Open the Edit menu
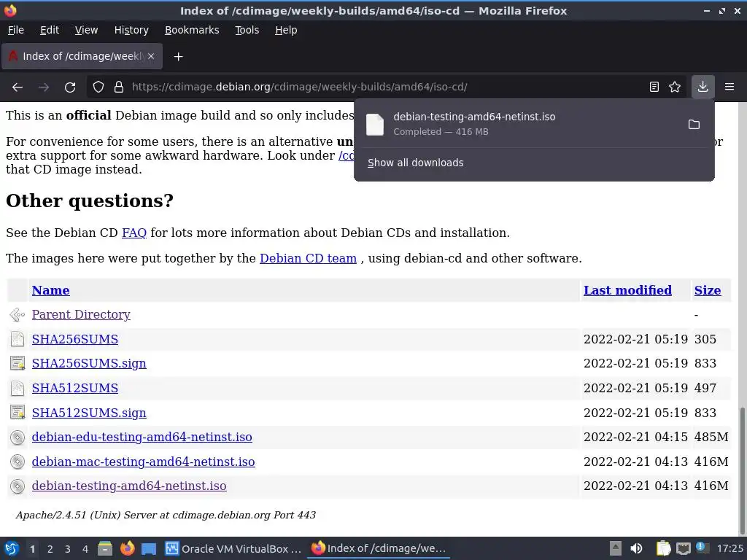The width and height of the screenshot is (747, 560). [x=50, y=30]
